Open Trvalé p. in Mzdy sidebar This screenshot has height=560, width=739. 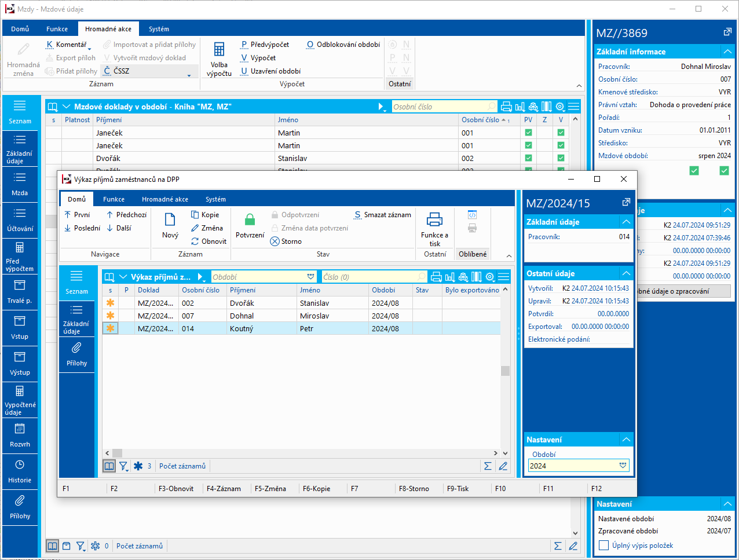coord(20,292)
